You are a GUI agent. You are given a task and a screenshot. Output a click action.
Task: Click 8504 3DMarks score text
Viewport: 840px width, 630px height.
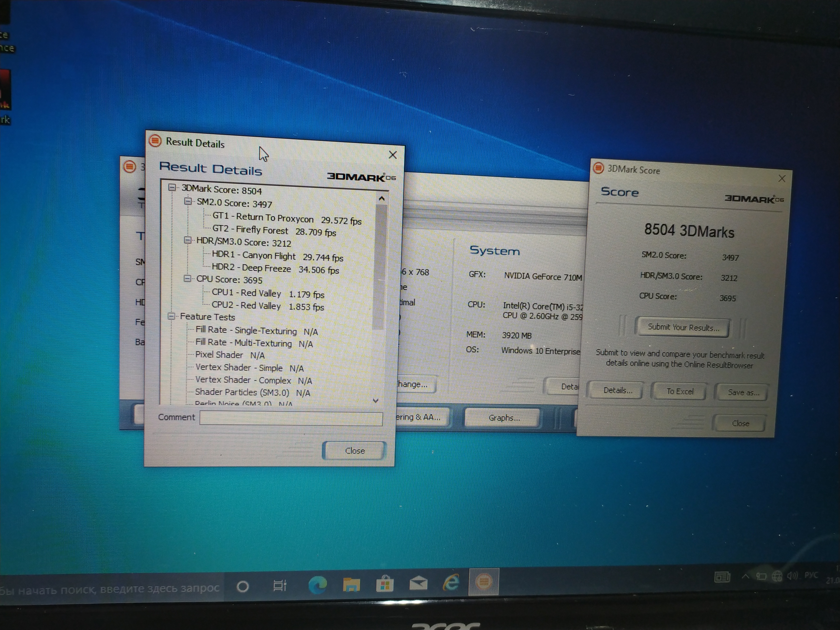click(x=689, y=230)
